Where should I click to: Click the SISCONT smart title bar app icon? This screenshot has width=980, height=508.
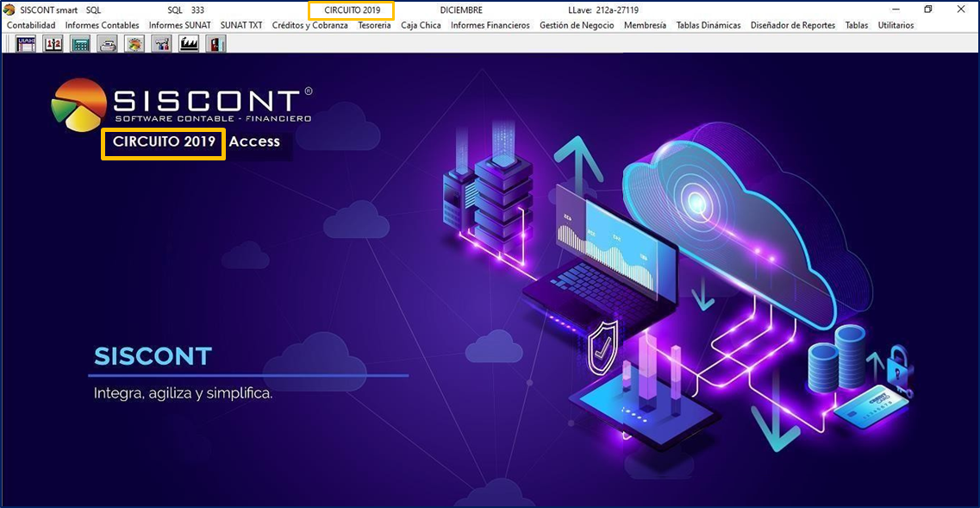pos(9,10)
